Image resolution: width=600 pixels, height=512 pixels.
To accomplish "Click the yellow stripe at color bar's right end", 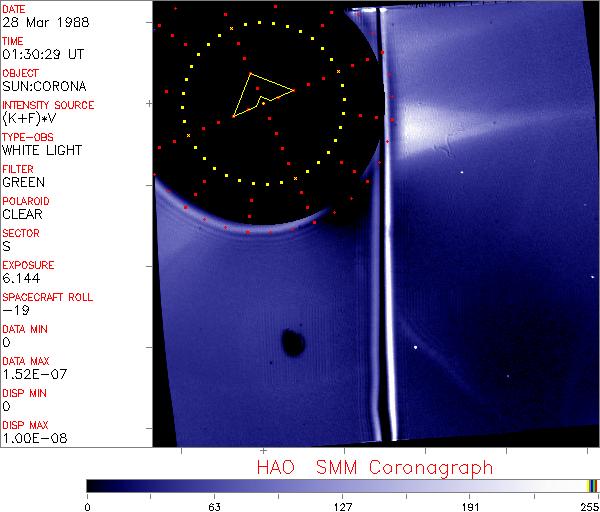I will point(590,486).
